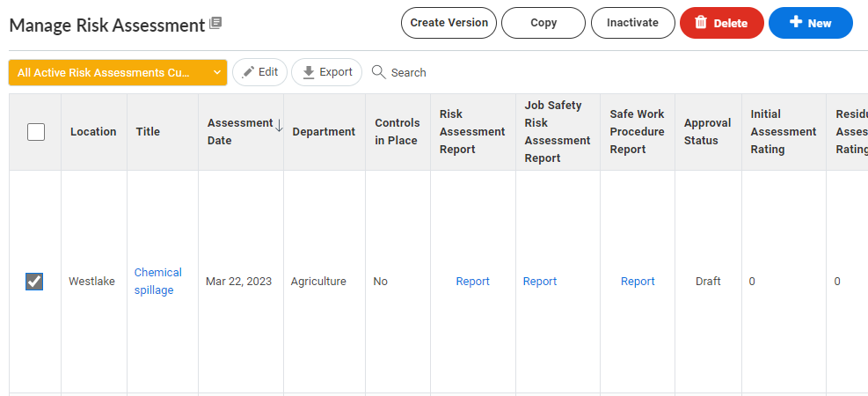Open the Risk Assessment Report link
868x396 pixels.
(473, 282)
